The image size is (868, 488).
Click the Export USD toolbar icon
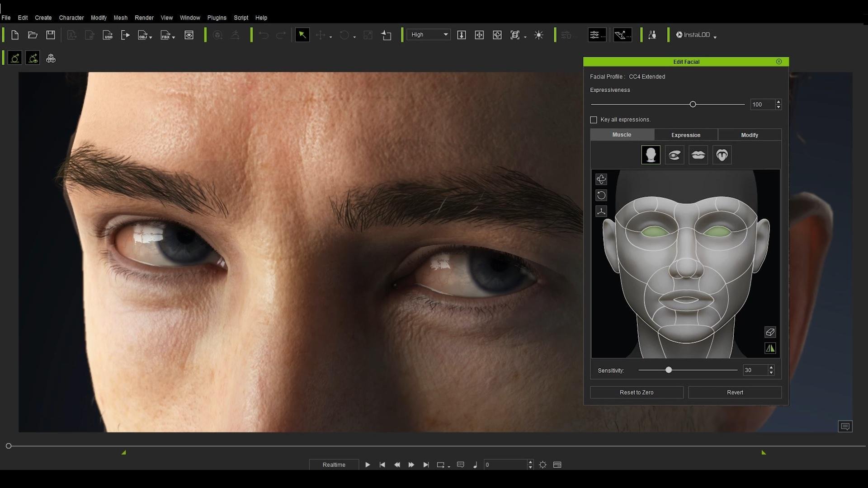tap(108, 35)
